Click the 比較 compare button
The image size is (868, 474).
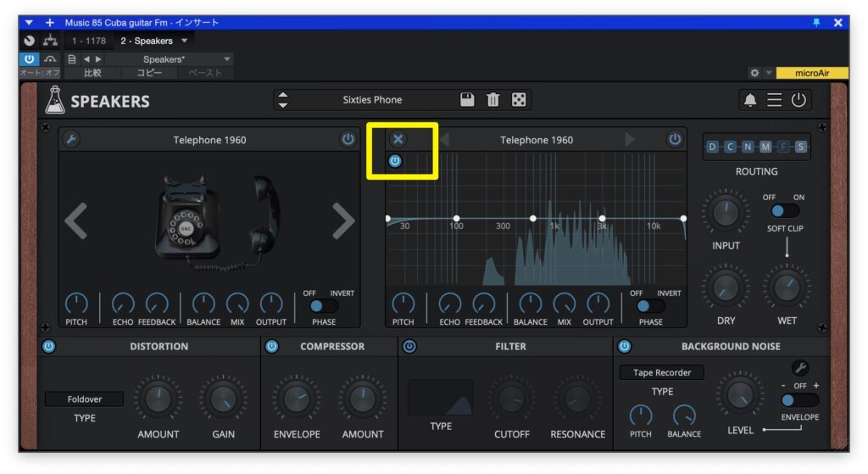point(92,73)
